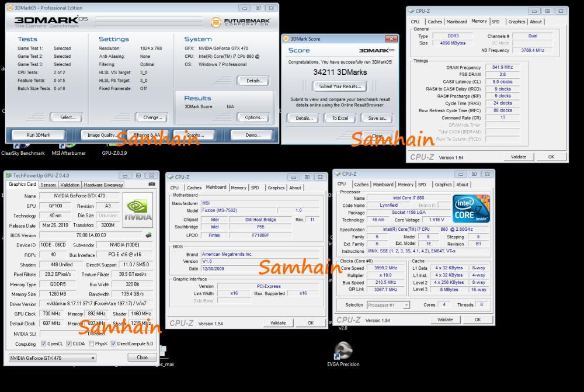Toggle the CUDA checkbox in GPU-Z
This screenshot has height=392, width=584.
tap(69, 344)
